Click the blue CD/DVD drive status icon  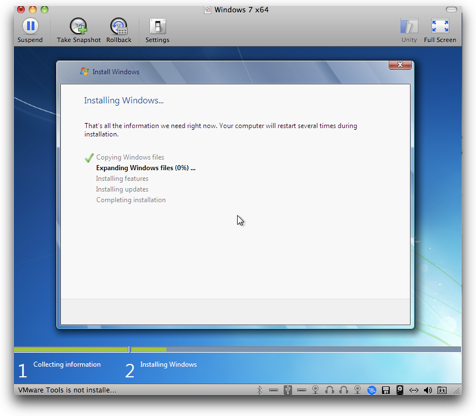point(372,390)
